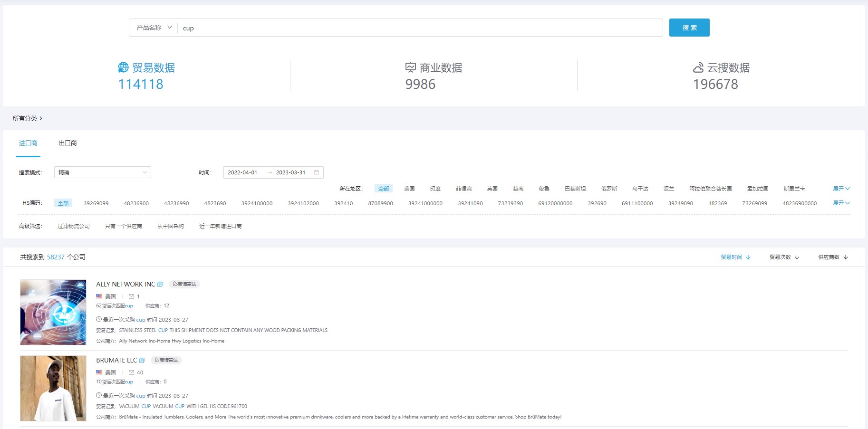Filter region by 越南
The image size is (868, 429).
tap(518, 189)
